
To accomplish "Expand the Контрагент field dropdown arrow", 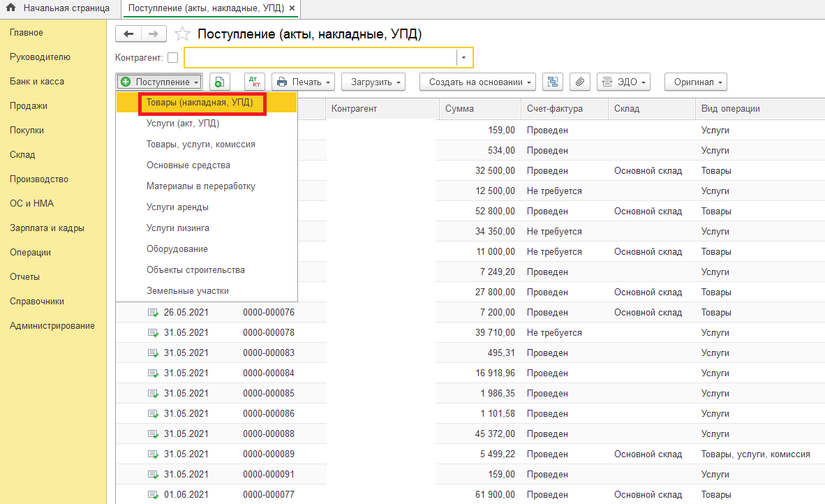I will click(x=465, y=57).
